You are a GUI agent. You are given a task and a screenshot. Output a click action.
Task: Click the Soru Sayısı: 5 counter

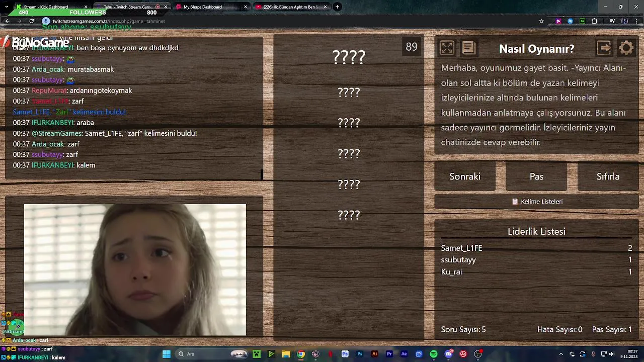pyautogui.click(x=463, y=330)
